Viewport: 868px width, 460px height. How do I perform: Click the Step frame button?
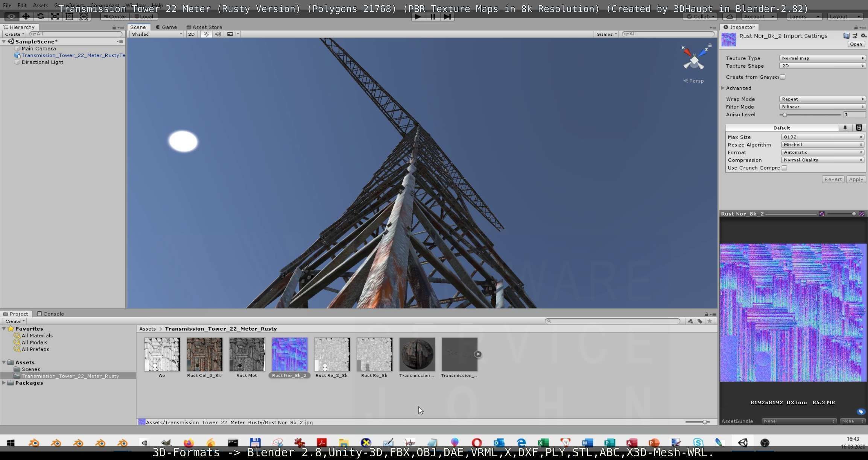tap(447, 17)
